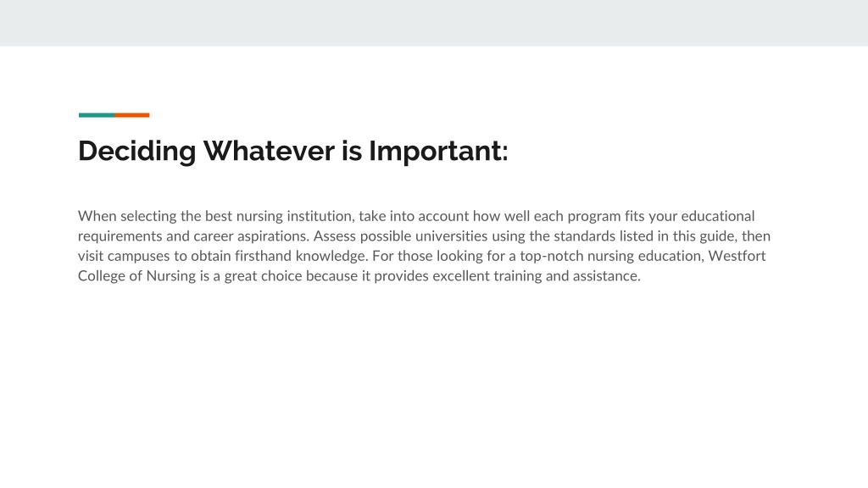Click the word 'assistance.' ending the paragraph
This screenshot has height=488, width=868.
607,276
